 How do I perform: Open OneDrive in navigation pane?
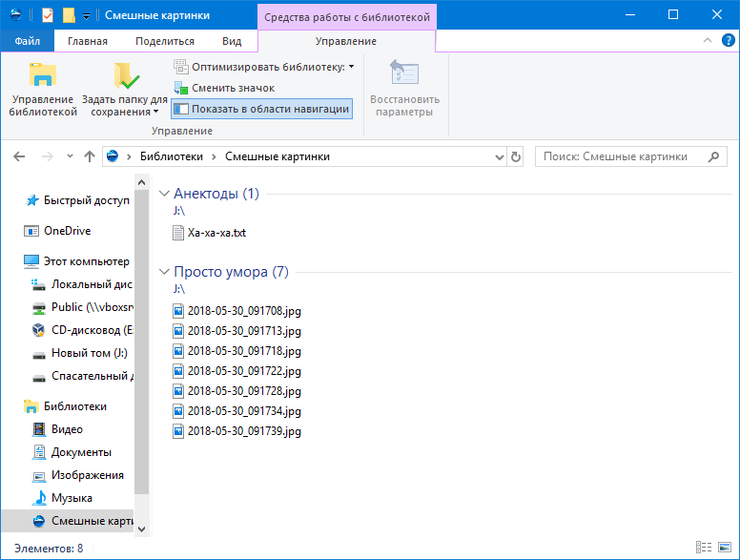[57, 231]
